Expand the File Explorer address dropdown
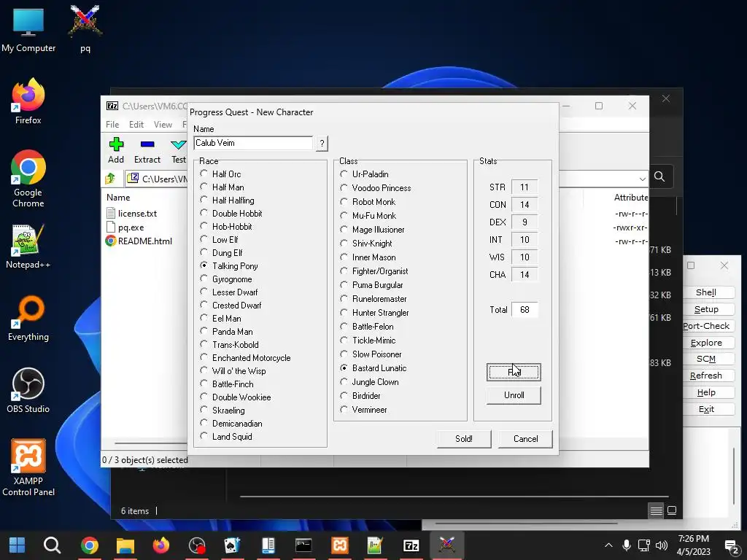 (642, 179)
